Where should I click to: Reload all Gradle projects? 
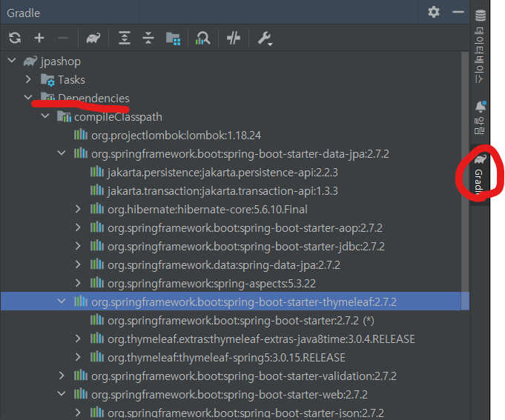tap(15, 38)
